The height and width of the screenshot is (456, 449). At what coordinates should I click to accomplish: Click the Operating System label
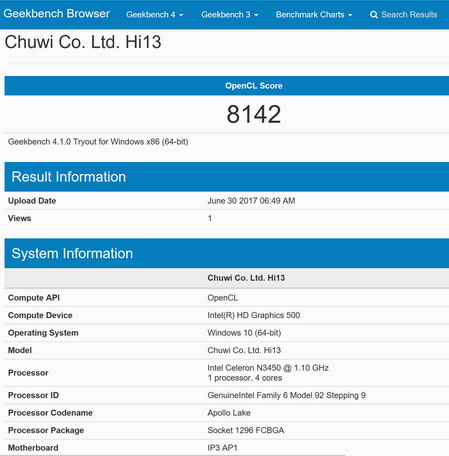43,333
